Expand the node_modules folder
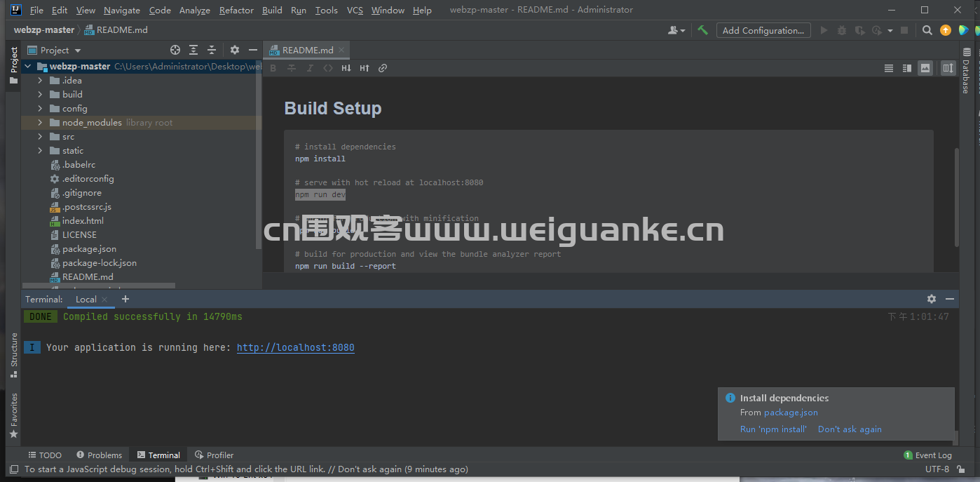The height and width of the screenshot is (482, 980). click(40, 122)
